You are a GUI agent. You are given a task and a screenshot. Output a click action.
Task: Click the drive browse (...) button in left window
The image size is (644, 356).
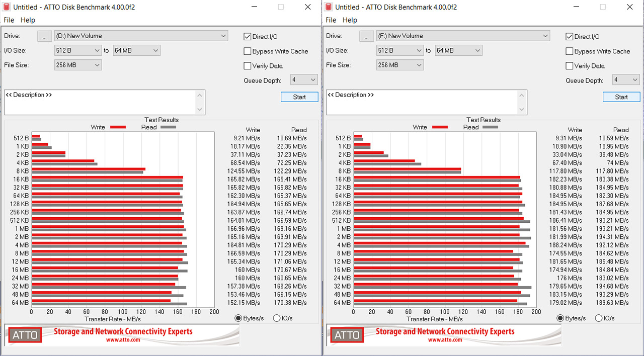44,36
